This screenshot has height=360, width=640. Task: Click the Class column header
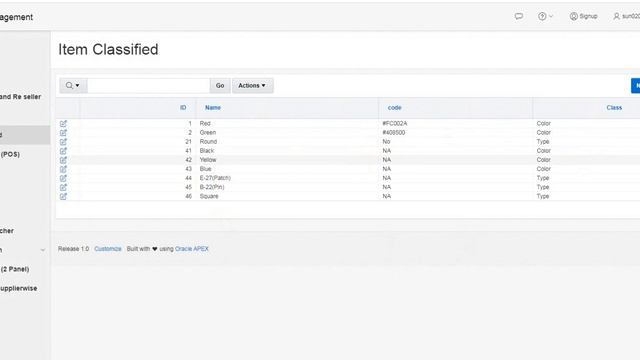[614, 108]
